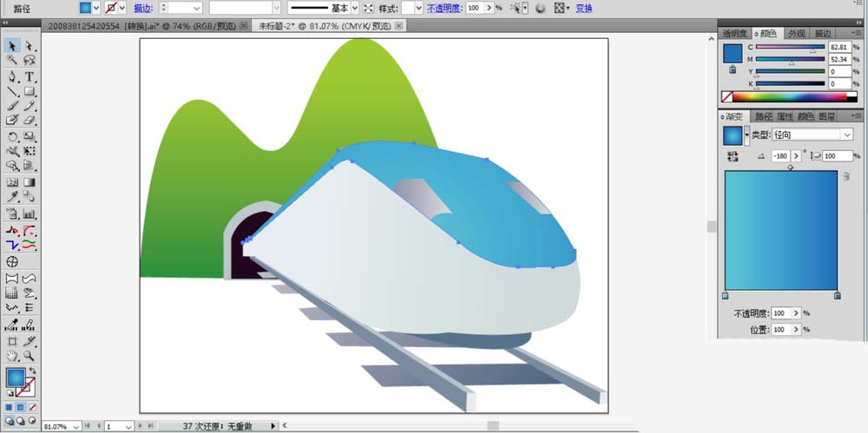Click the 不透明度 link in control bar

click(x=445, y=9)
